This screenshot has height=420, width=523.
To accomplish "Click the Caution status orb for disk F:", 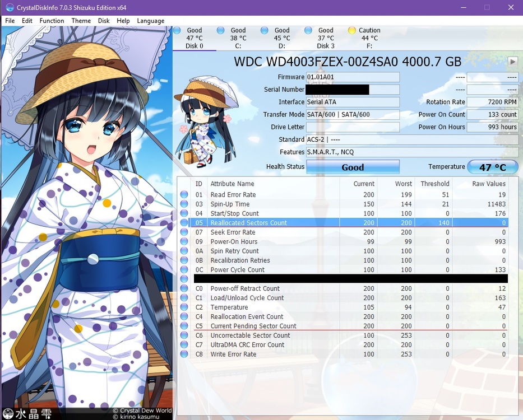I will (351, 30).
